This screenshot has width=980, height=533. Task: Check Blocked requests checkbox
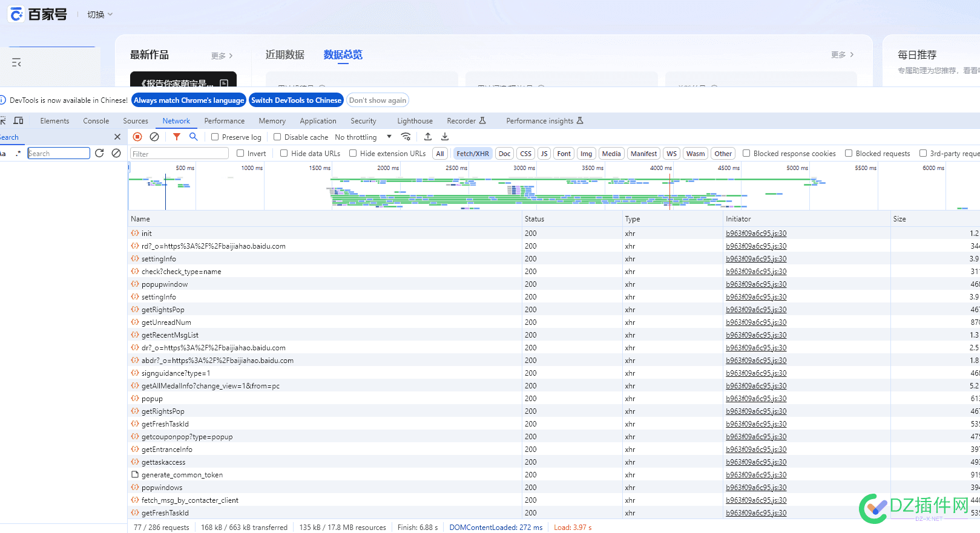pos(849,153)
